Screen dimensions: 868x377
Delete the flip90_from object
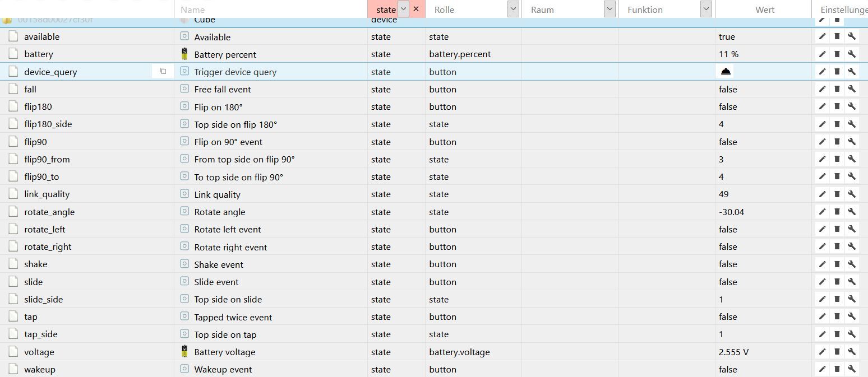click(837, 159)
